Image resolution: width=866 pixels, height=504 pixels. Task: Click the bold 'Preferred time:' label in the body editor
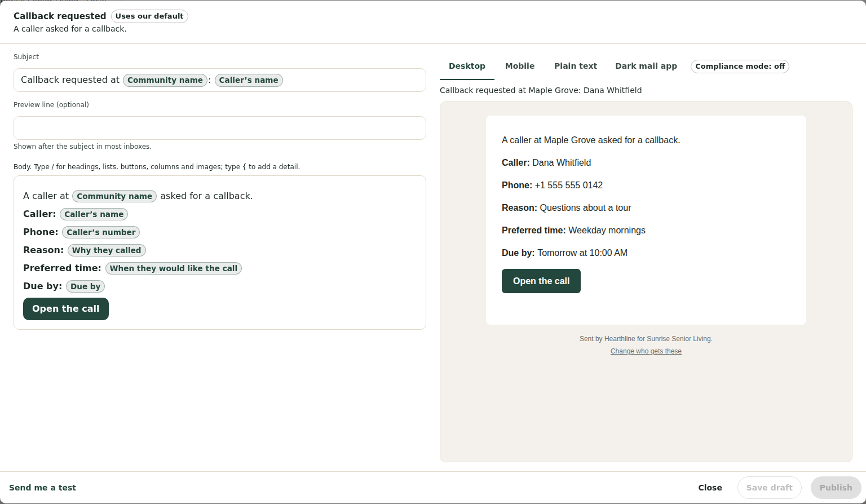(x=62, y=268)
